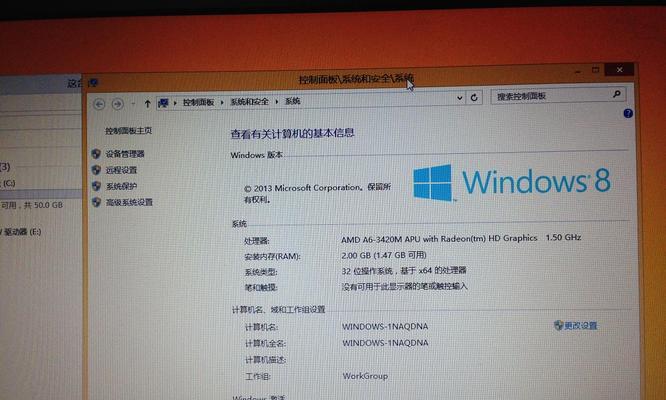Click the processor value AMD A6-3420M APU
This screenshot has width=666, height=400.
pyautogui.click(x=439, y=239)
